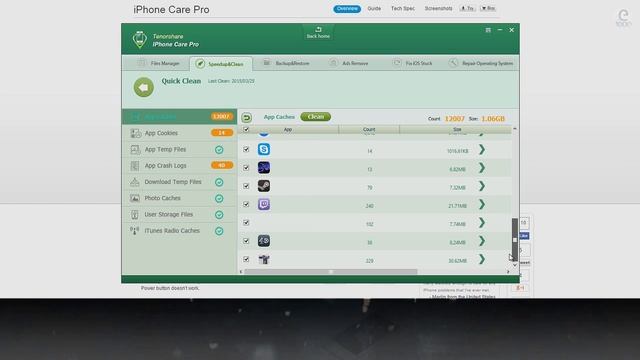Click the App column header
The height and width of the screenshot is (360, 640).
pos(288,129)
